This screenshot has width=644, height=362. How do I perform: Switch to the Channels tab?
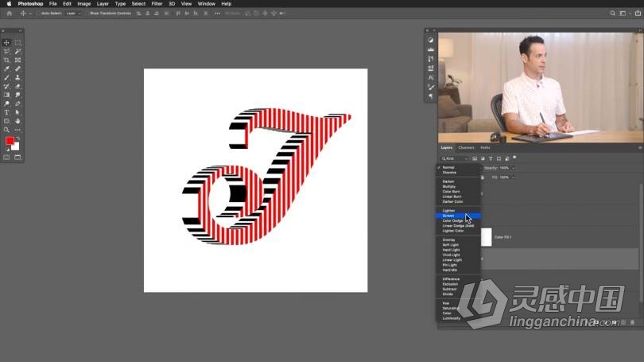466,147
